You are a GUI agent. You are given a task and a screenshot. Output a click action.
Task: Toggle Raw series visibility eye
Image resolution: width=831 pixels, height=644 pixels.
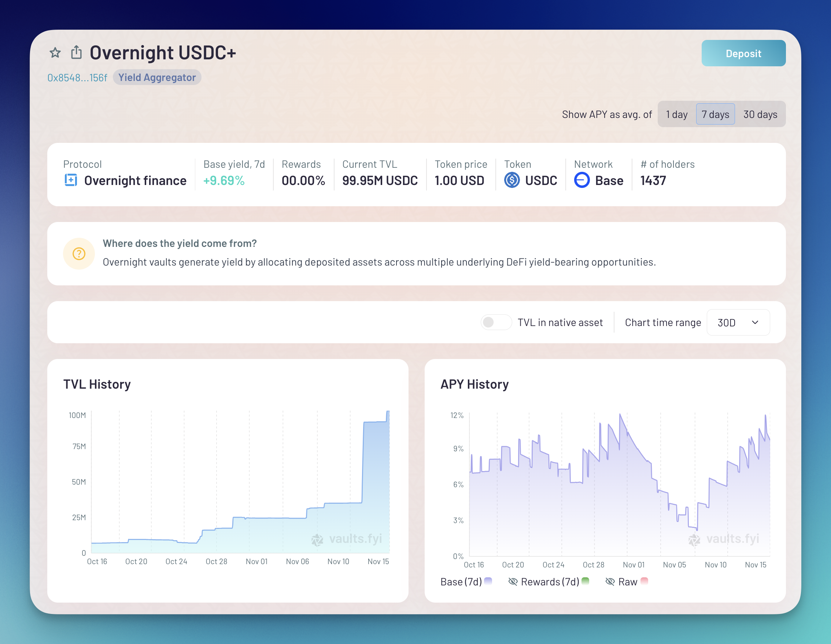pyautogui.click(x=610, y=582)
